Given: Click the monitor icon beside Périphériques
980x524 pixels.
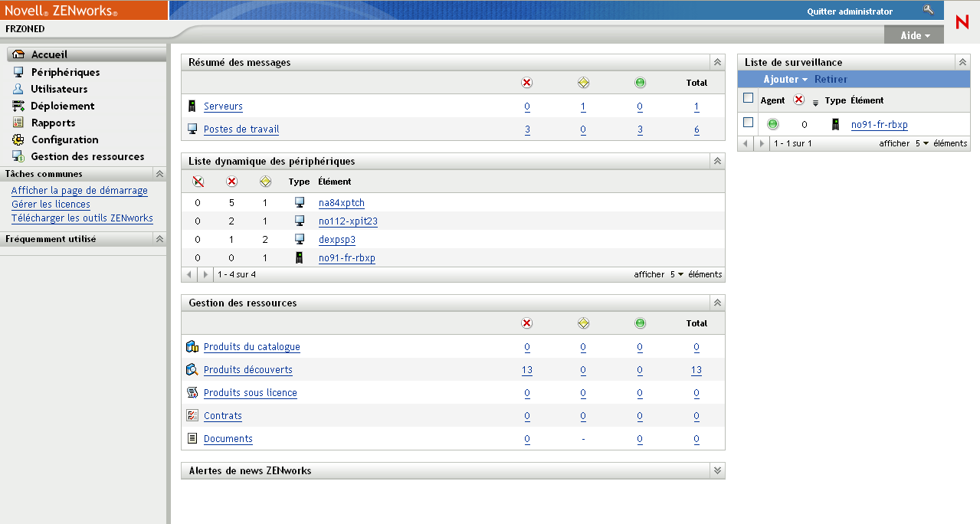Looking at the screenshot, I should click(x=18, y=72).
